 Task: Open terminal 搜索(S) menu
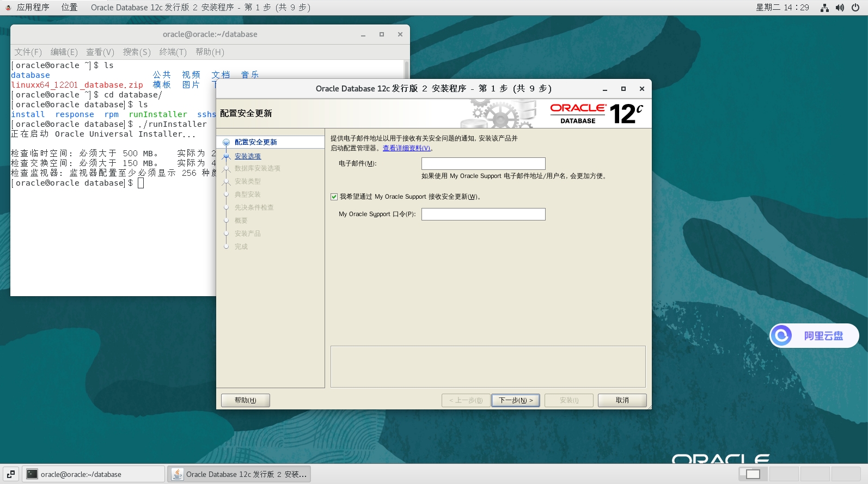pyautogui.click(x=137, y=52)
